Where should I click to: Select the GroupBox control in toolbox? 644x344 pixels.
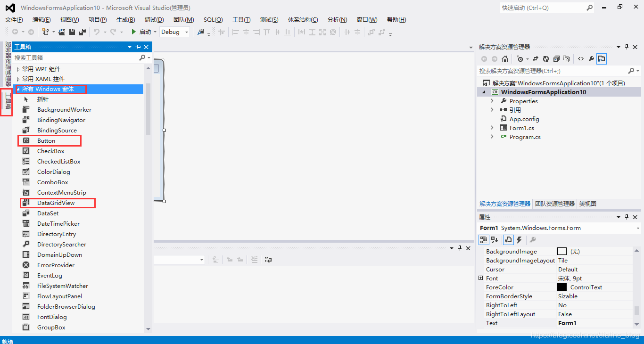click(51, 328)
